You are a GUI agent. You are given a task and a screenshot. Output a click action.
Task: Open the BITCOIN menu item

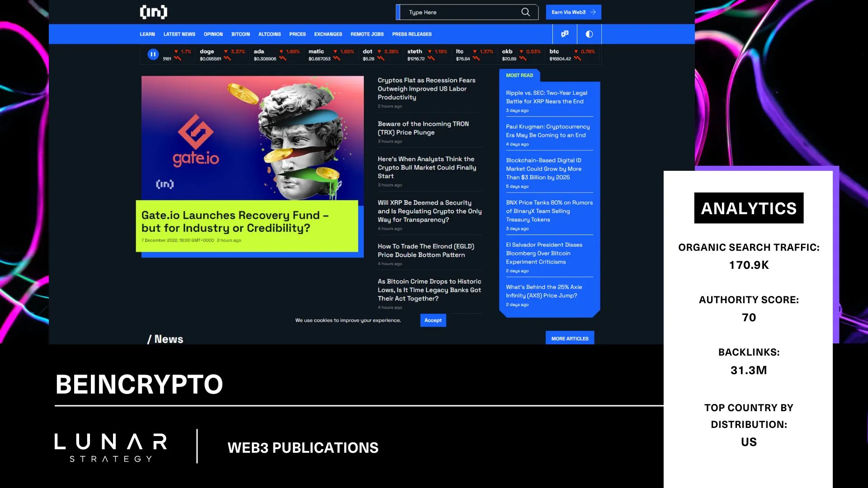click(241, 34)
